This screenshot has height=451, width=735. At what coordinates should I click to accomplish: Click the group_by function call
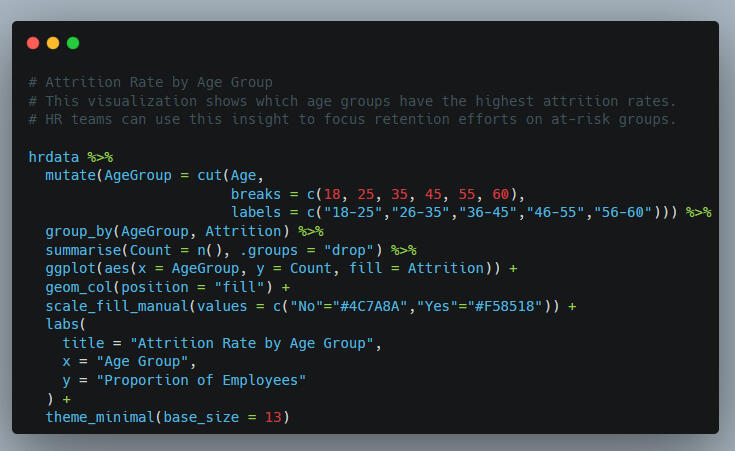click(78, 231)
